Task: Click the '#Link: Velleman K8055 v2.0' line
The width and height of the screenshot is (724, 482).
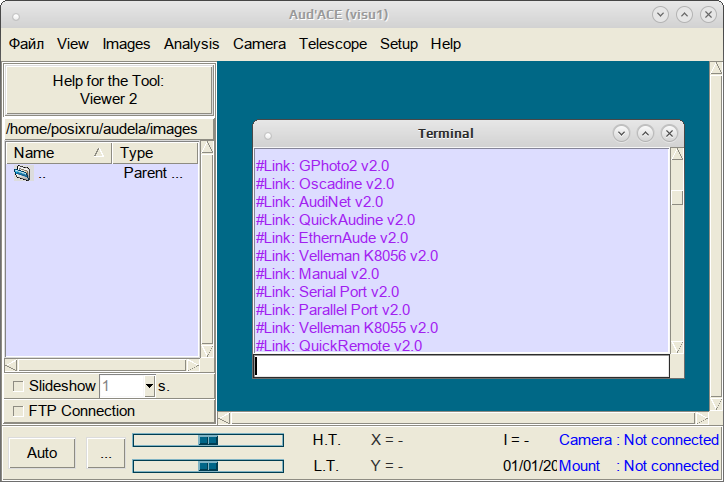Action: tap(347, 328)
